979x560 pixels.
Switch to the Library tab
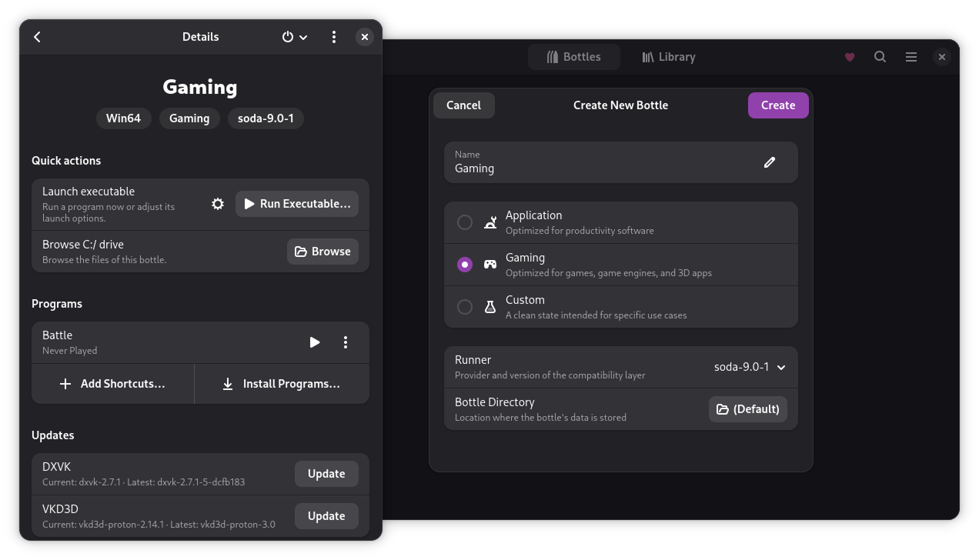[668, 57]
